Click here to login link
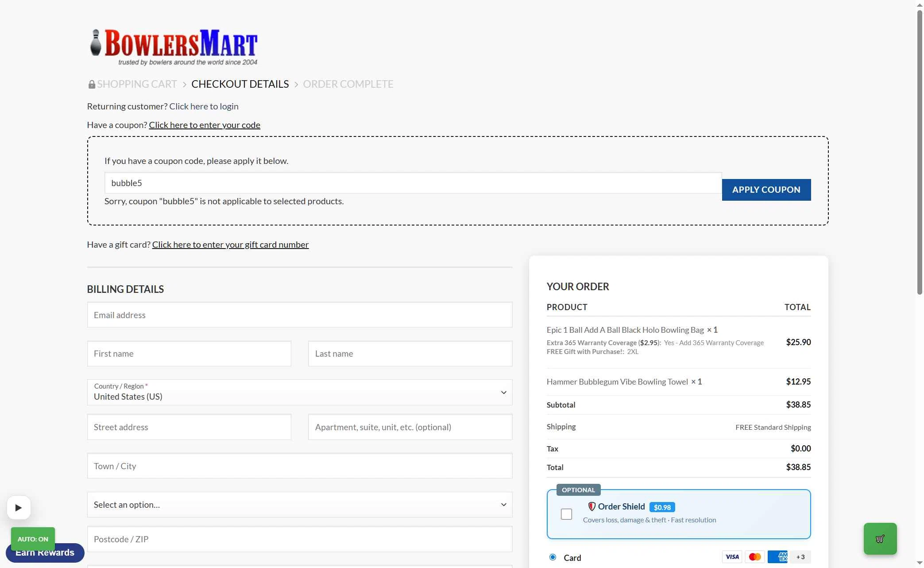 [204, 106]
